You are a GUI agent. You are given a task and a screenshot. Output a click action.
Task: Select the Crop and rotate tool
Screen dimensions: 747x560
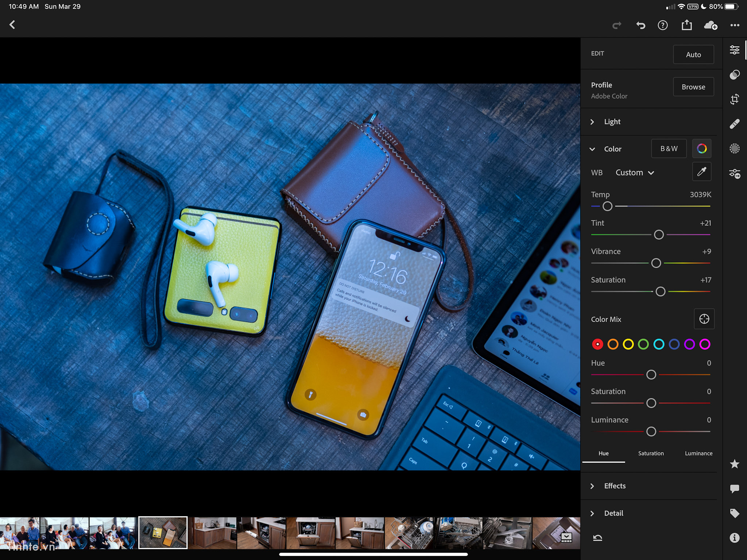[x=735, y=99]
